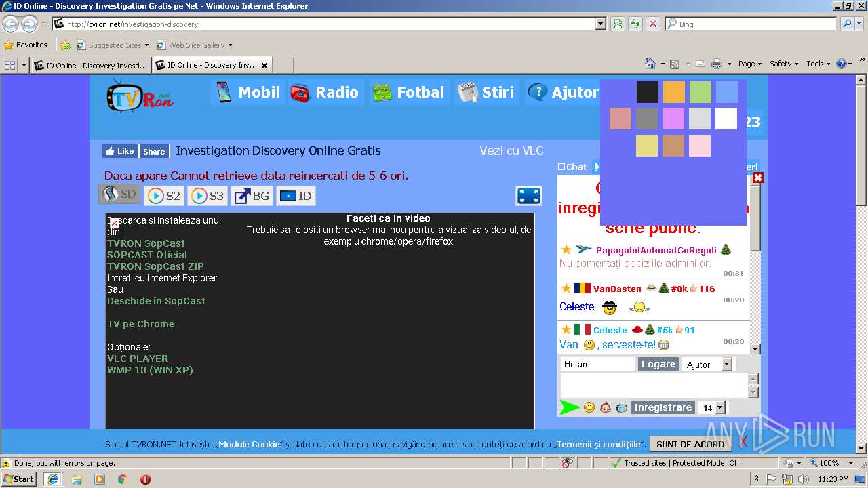
Task: Click the Stop loading icon
Action: 652,24
